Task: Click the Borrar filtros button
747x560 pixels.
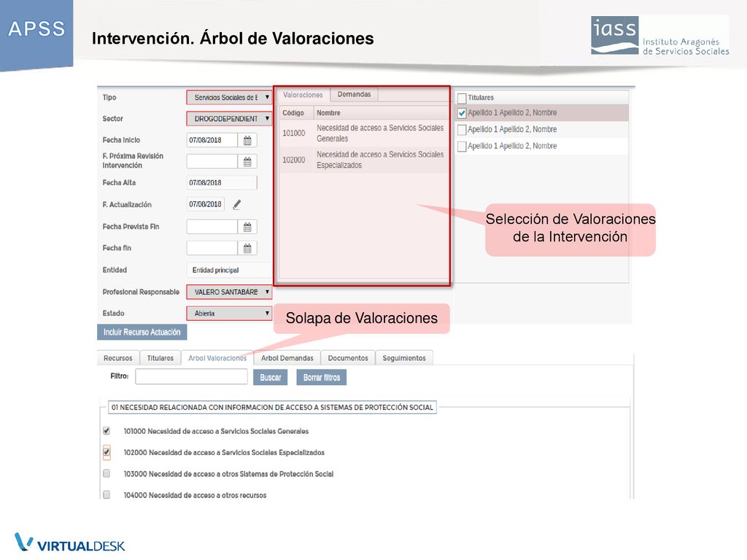Action: pyautogui.click(x=322, y=378)
